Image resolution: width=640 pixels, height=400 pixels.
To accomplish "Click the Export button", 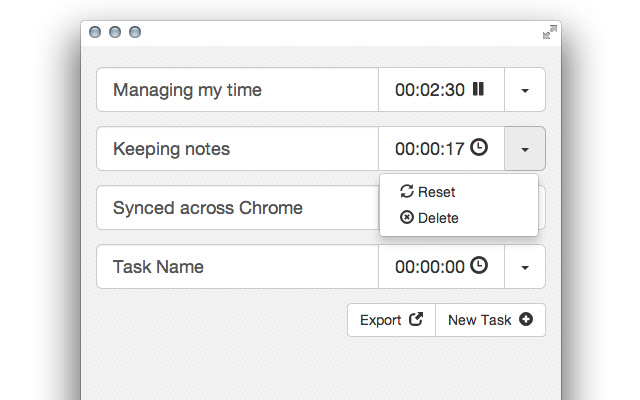I will [x=391, y=320].
